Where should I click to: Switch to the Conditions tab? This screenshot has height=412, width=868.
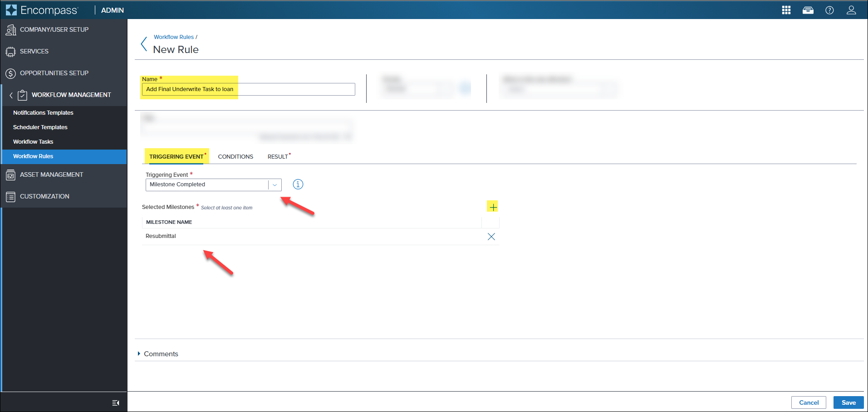click(x=235, y=157)
